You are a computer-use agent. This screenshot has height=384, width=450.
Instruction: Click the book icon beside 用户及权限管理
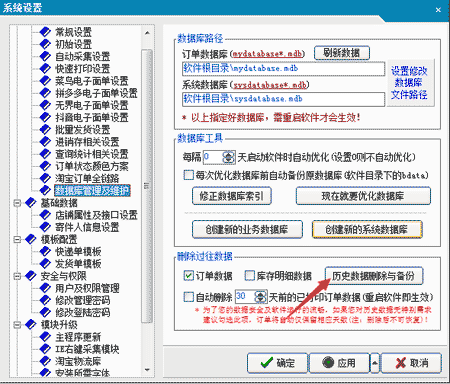point(45,288)
